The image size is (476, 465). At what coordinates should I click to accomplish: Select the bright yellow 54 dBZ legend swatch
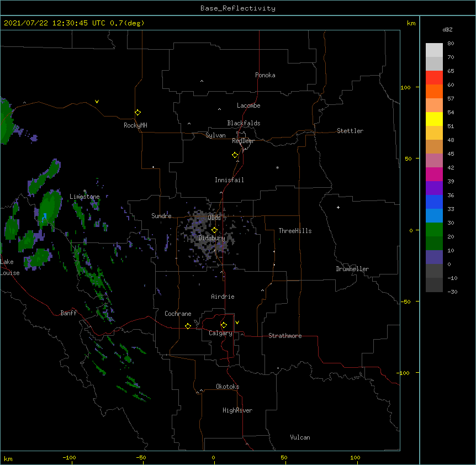tap(434, 119)
